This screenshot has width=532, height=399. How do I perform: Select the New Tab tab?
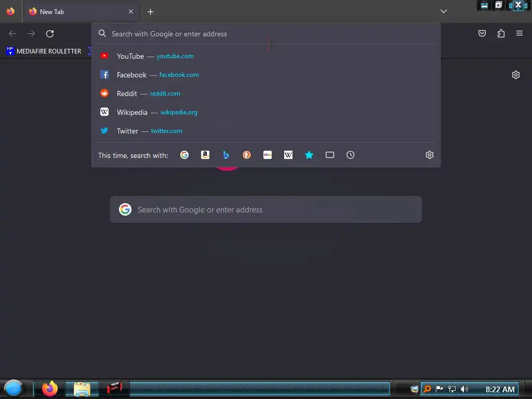[x=81, y=11]
